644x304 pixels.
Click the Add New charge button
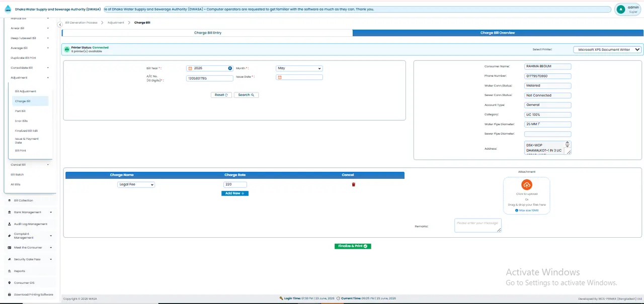[x=235, y=193]
